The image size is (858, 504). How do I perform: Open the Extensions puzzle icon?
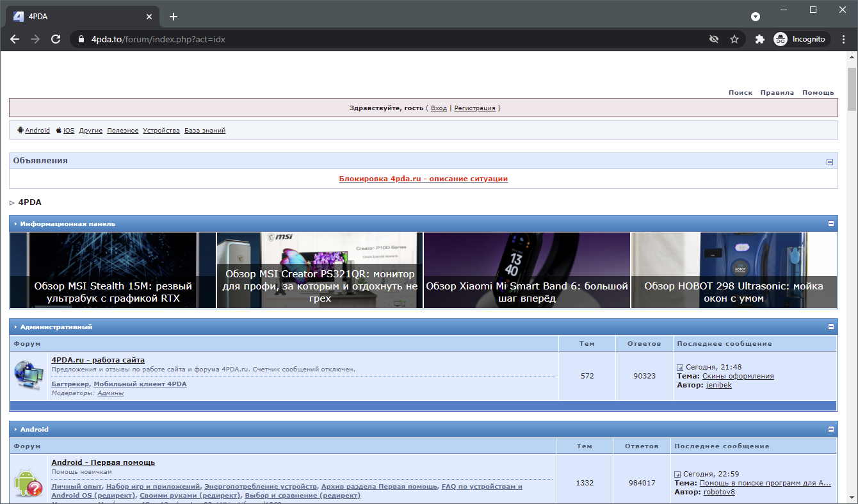pos(760,39)
